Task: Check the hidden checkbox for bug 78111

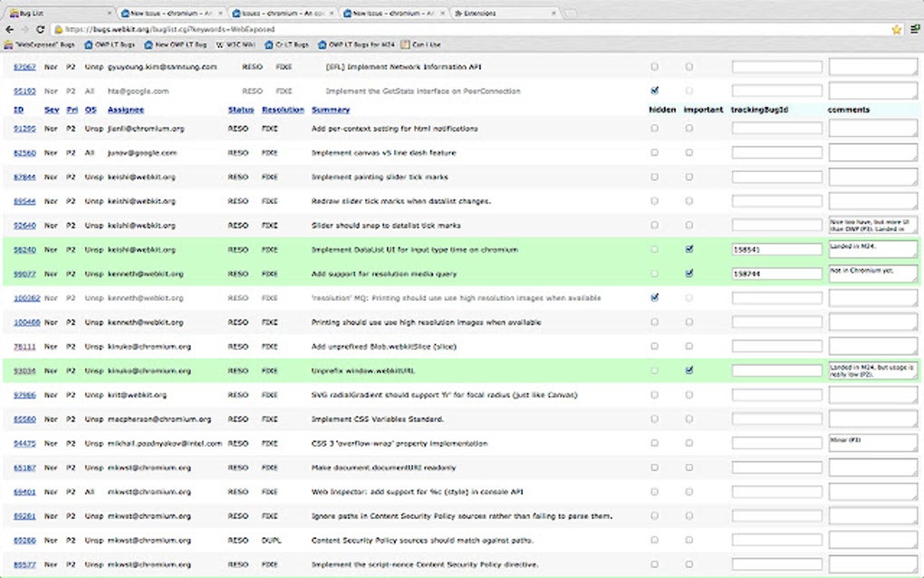Action: (x=655, y=346)
